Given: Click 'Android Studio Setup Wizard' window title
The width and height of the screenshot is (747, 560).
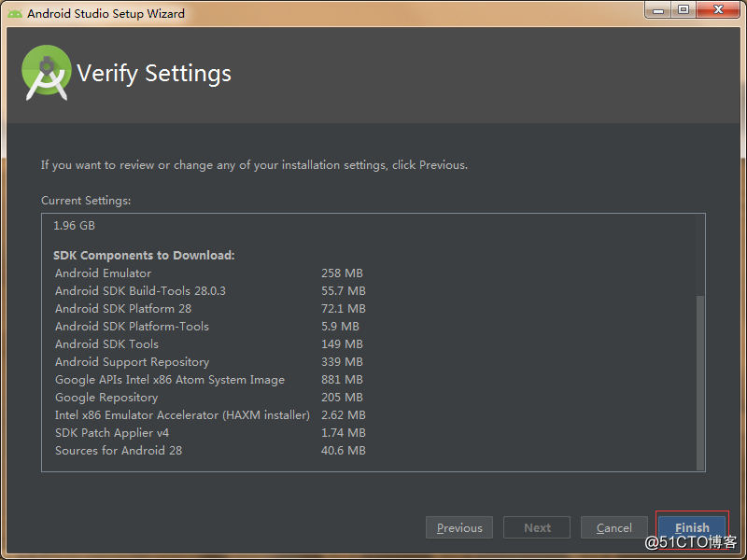Looking at the screenshot, I should (106, 13).
